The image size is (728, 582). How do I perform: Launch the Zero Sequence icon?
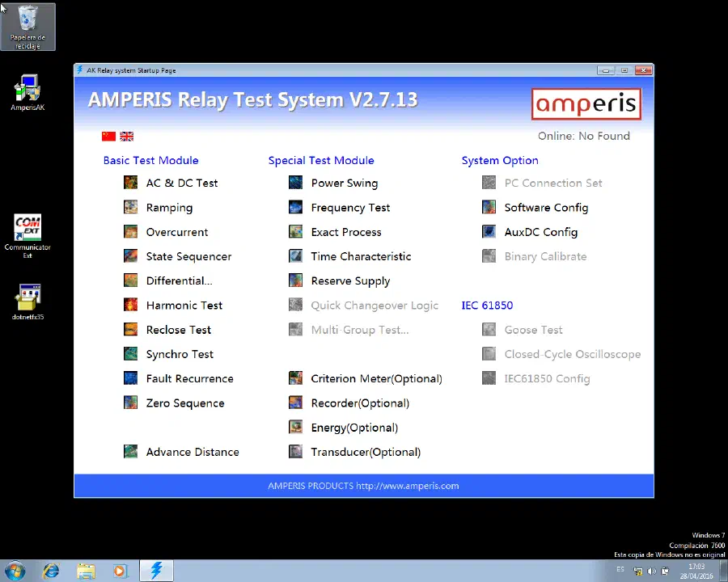[130, 403]
